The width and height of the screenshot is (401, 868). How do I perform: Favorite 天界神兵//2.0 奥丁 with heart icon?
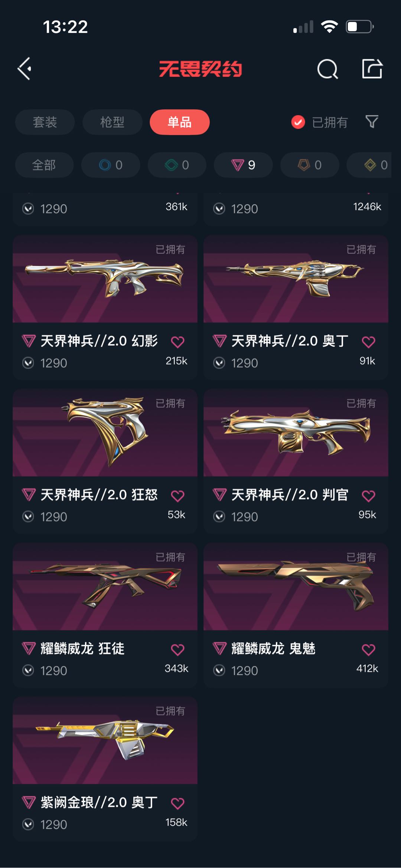[368, 342]
